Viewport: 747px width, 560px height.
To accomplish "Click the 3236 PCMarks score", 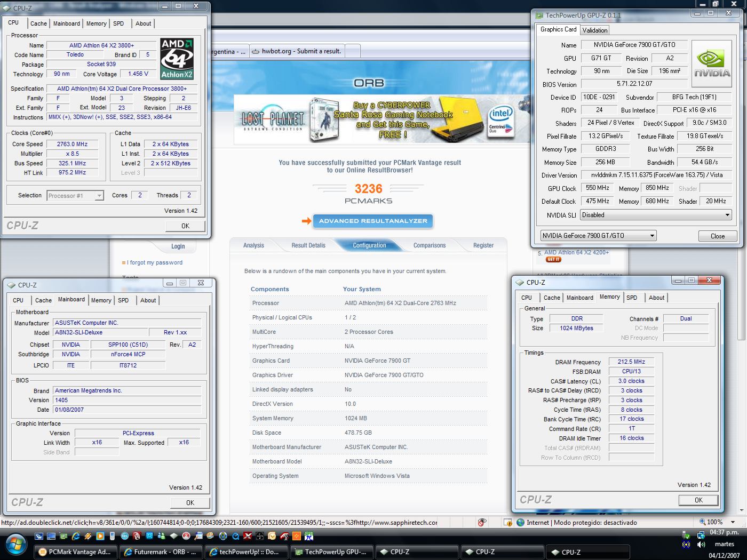I will (368, 189).
